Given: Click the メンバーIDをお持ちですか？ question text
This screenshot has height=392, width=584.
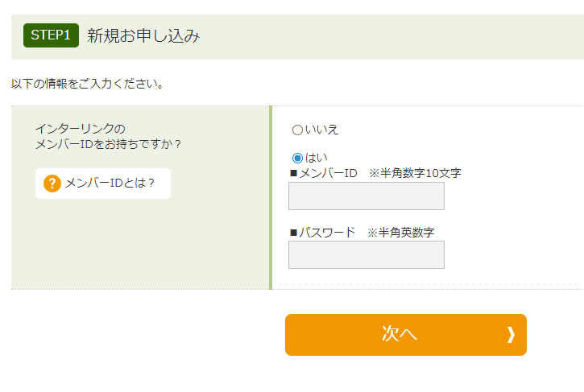Looking at the screenshot, I should (x=109, y=144).
